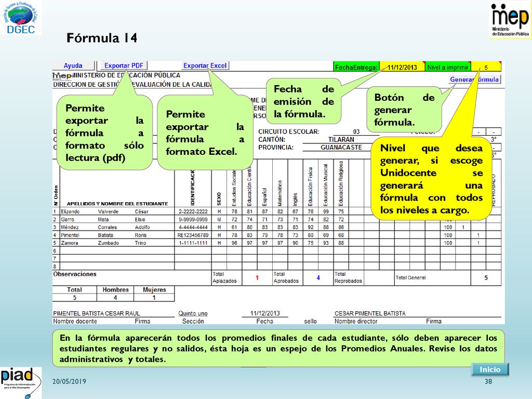Click teacher name PIMENTEL BATISTA CESAR RAUL
Viewport: 532px width, 399px height.
(x=97, y=313)
